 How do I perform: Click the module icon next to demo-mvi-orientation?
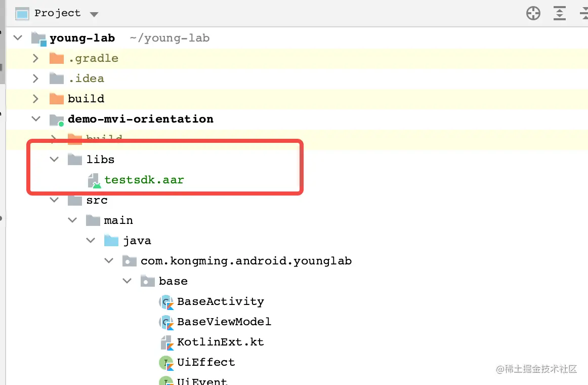click(56, 119)
